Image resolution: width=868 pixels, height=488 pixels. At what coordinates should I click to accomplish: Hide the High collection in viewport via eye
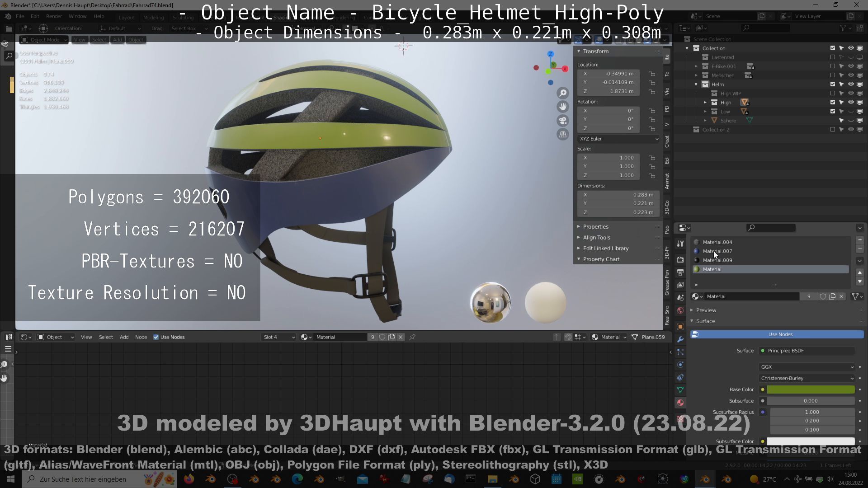pyautogui.click(x=851, y=102)
